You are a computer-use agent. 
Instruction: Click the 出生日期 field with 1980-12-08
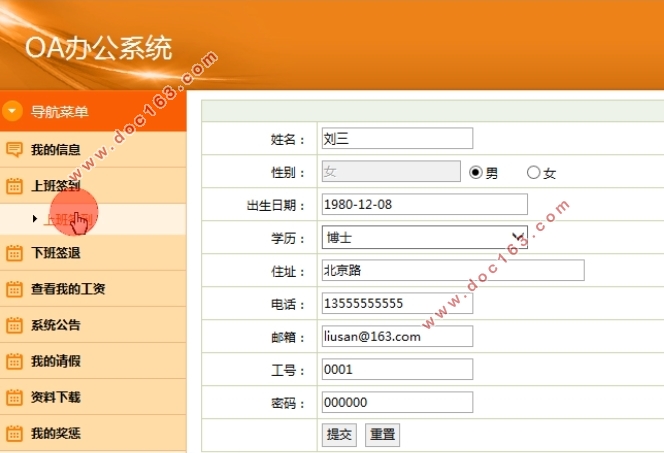pos(425,204)
